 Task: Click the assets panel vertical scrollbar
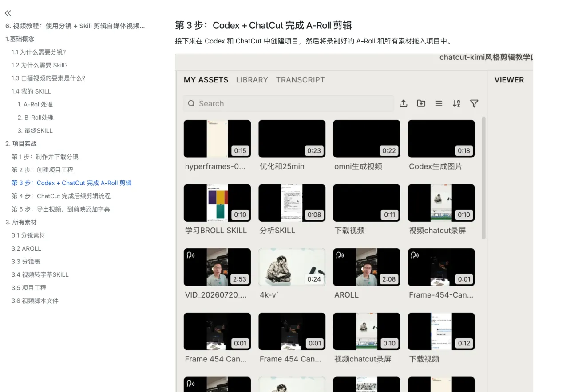click(x=483, y=177)
